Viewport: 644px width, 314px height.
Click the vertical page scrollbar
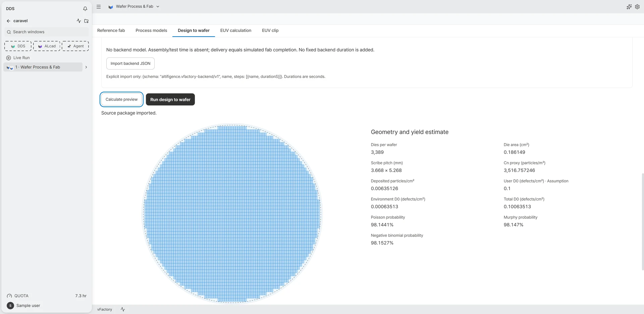point(643,222)
